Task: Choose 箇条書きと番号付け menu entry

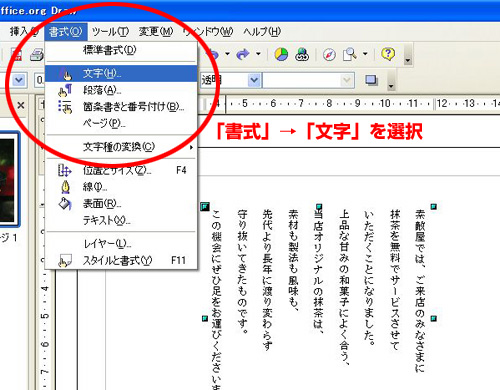Action: pyautogui.click(x=121, y=107)
